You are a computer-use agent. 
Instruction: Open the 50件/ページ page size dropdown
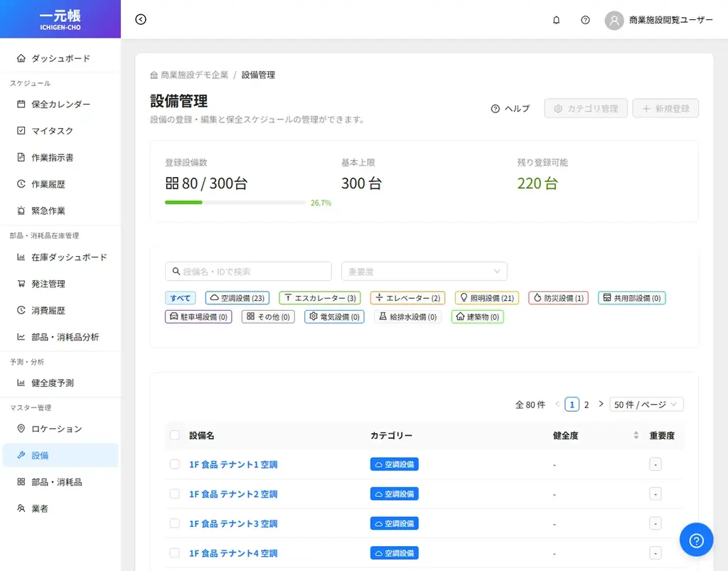click(646, 404)
